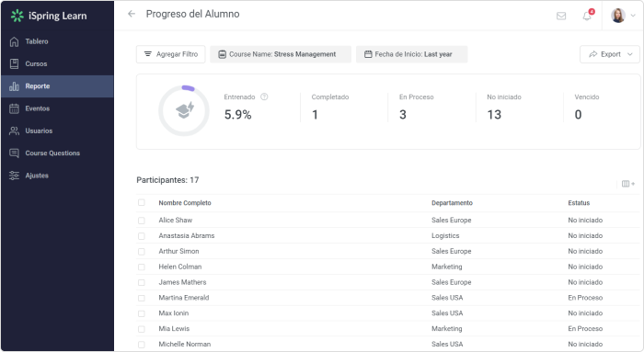Click the iSpring Learn logo icon

tap(17, 16)
